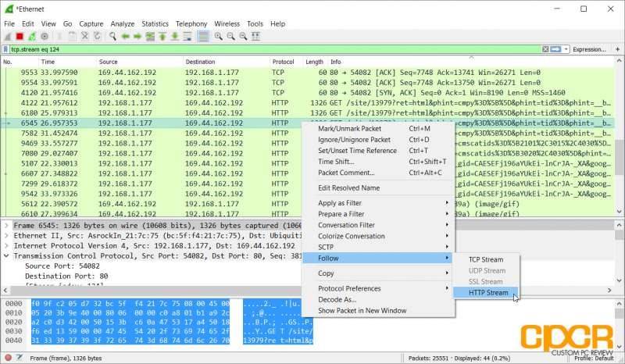Screen dimensions: 625x364
Task: Open the recent filters dropdown arrow
Action: click(x=566, y=49)
